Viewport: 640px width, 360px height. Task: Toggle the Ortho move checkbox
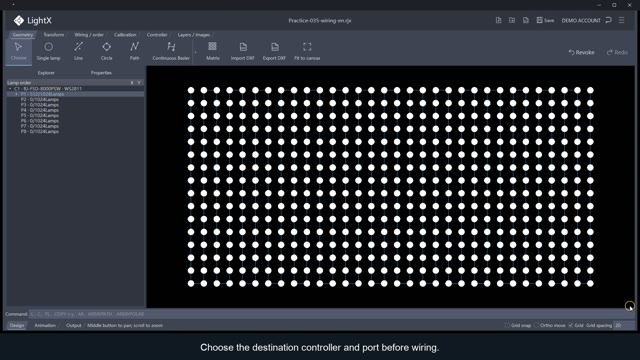536,325
